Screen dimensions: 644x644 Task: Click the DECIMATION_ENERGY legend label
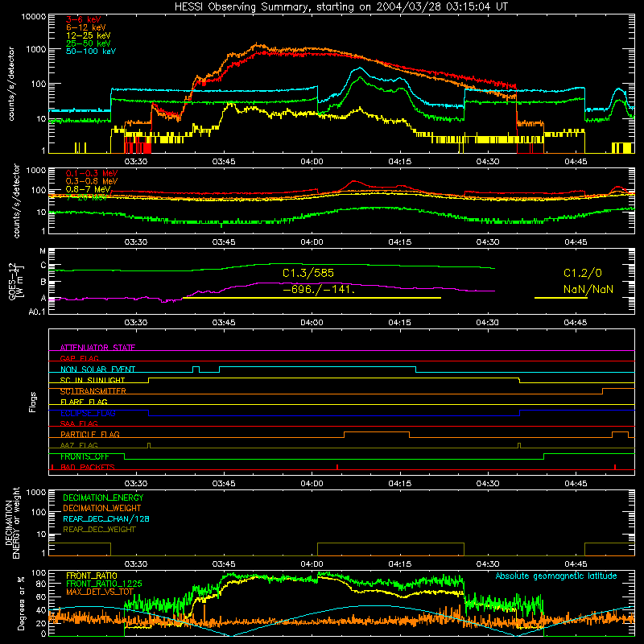point(103,497)
